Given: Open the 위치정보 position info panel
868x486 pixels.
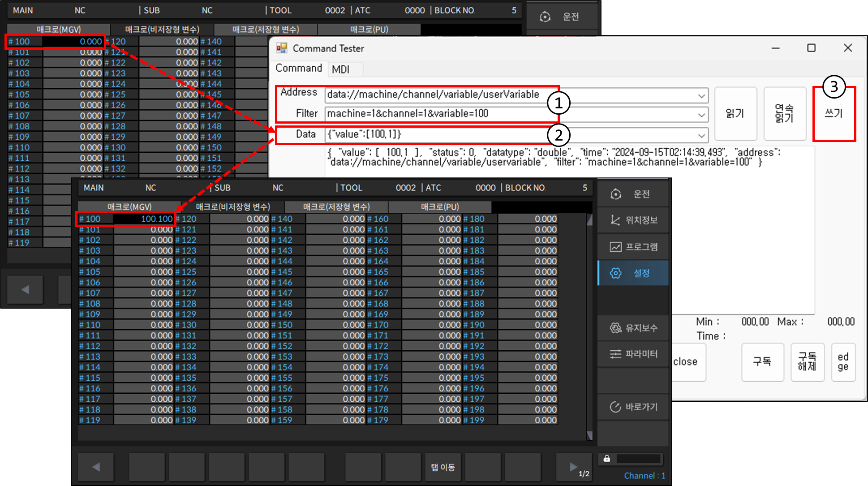Looking at the screenshot, I should (x=633, y=220).
